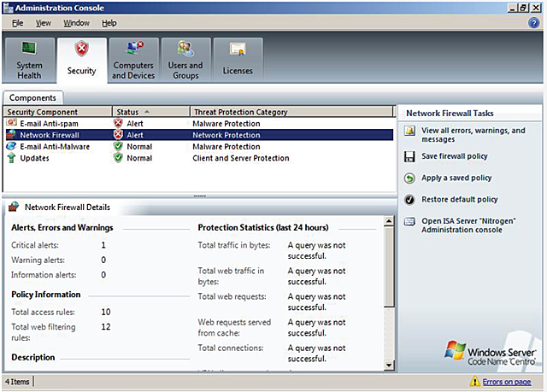The width and height of the screenshot is (547, 392).
Task: Click the E-mail Anti-Malware globe icon
Action: point(11,146)
